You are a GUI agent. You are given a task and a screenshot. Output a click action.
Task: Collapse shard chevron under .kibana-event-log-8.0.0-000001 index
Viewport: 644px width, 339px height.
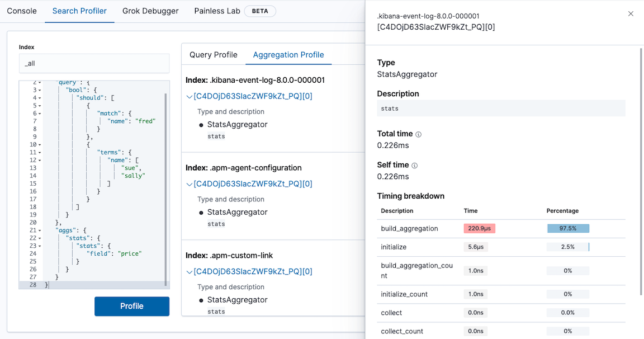[x=190, y=96]
